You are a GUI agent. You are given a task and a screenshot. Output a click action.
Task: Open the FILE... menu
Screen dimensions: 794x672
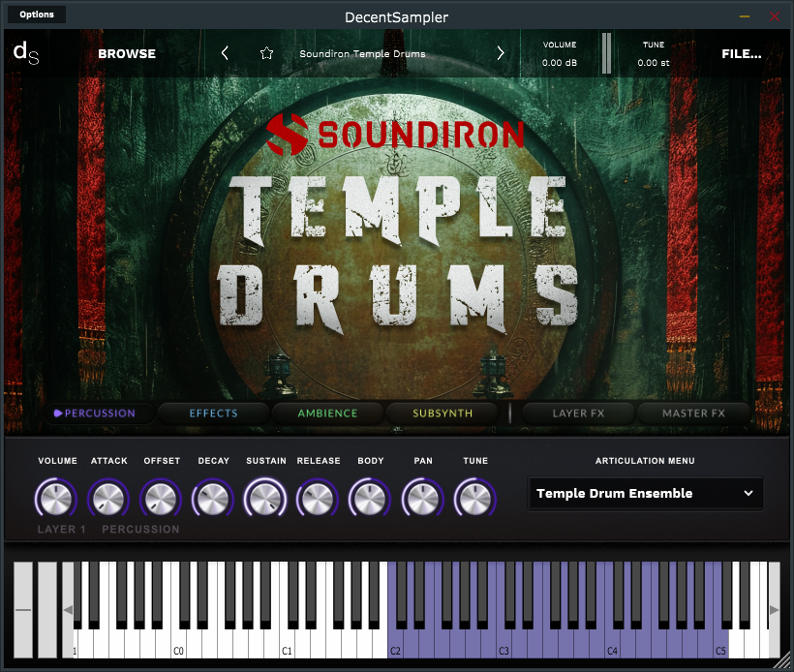[742, 53]
